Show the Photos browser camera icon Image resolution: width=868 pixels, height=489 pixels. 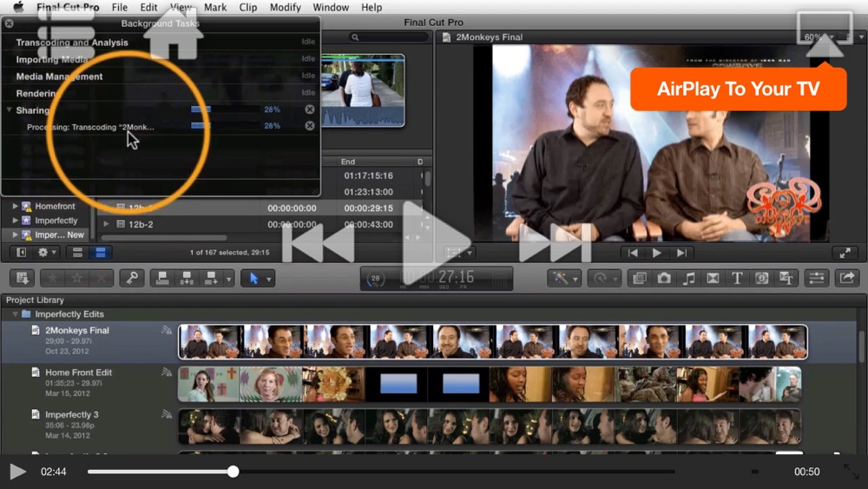[664, 278]
